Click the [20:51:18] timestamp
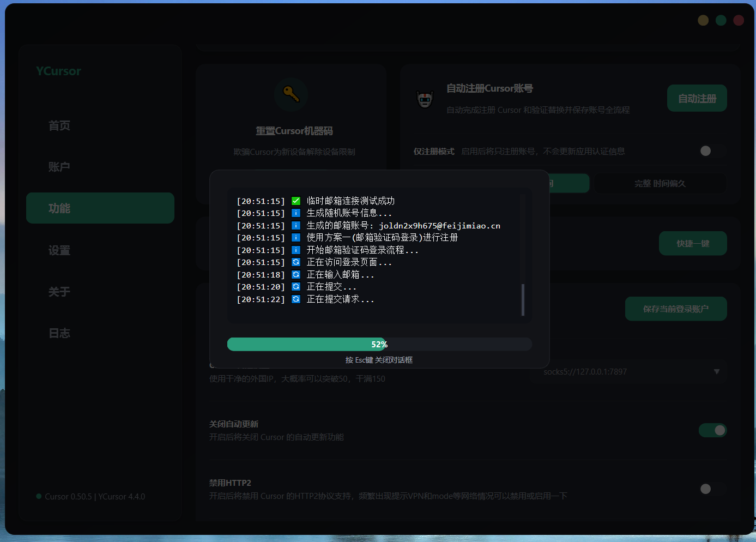 [261, 275]
